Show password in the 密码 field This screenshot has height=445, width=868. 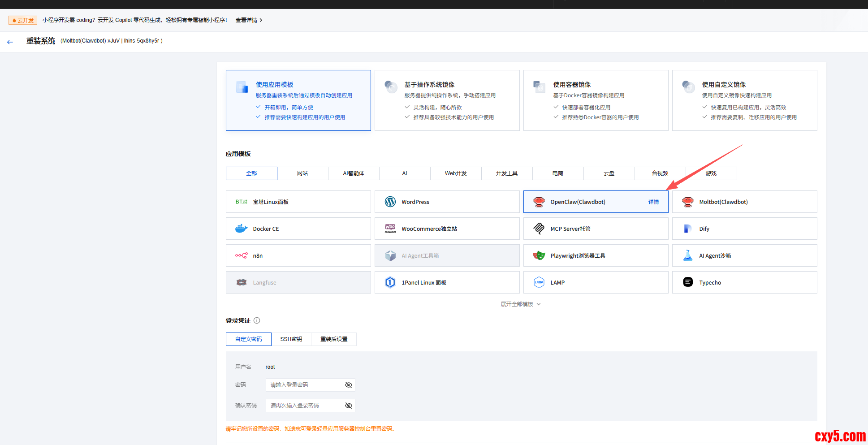tap(348, 385)
